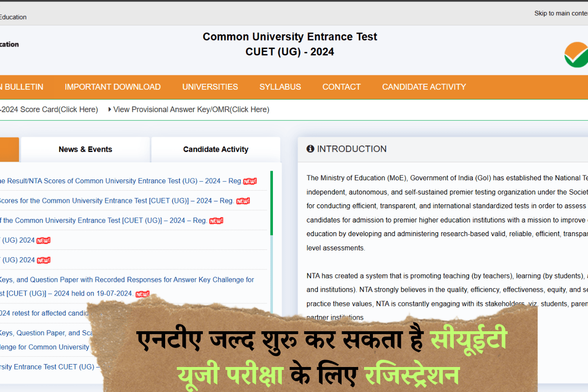The height and width of the screenshot is (392, 588).
Task: Click the arrow icon before View Provisional Answer Key
Action: coord(109,109)
